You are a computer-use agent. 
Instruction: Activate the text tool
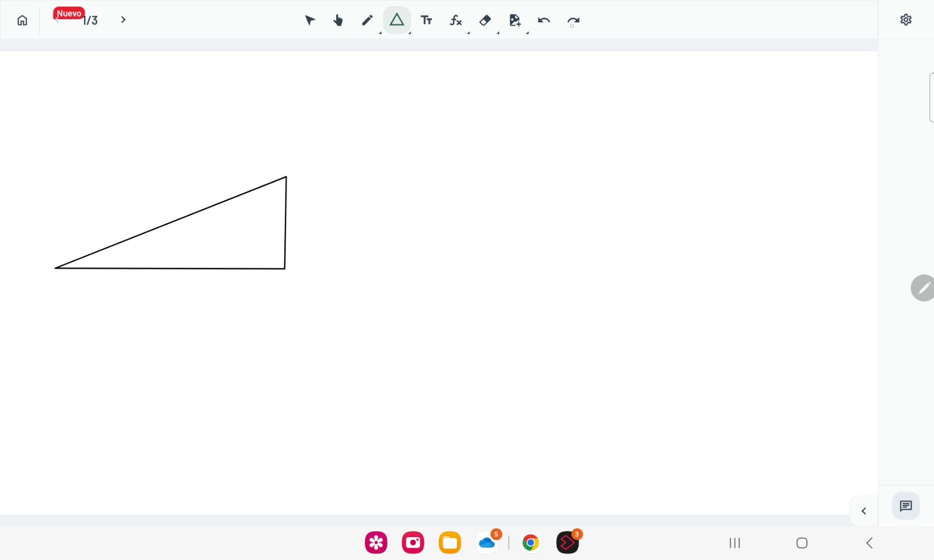(x=427, y=20)
